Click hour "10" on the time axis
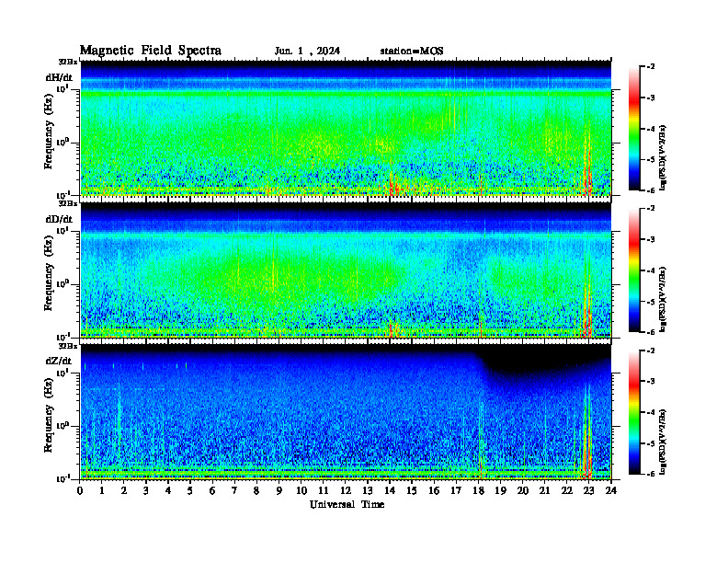This screenshot has width=728, height=563. [301, 491]
